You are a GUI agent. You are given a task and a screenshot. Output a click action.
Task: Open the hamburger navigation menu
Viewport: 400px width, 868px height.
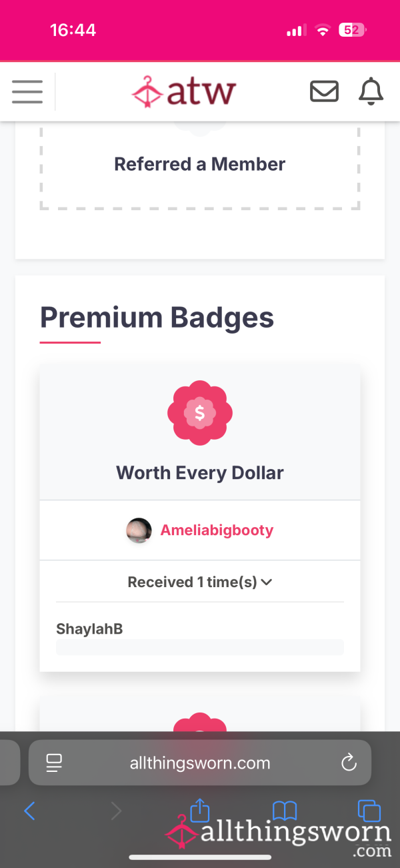click(x=27, y=91)
